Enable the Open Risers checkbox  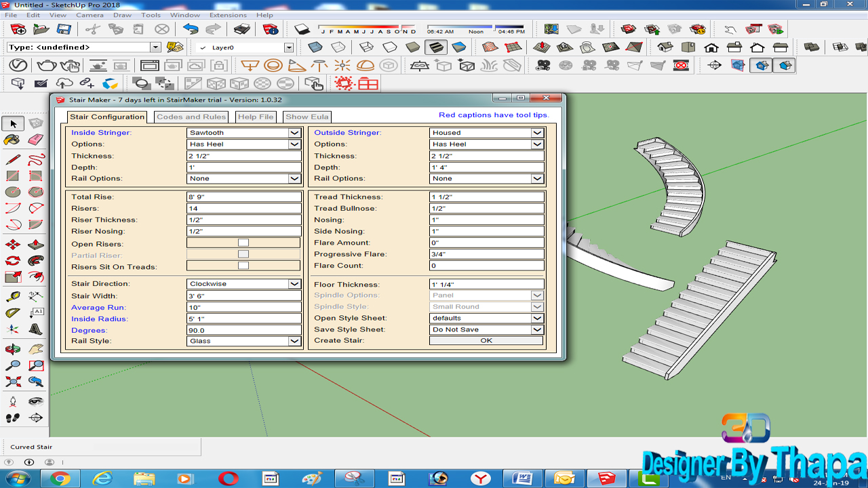click(x=243, y=243)
